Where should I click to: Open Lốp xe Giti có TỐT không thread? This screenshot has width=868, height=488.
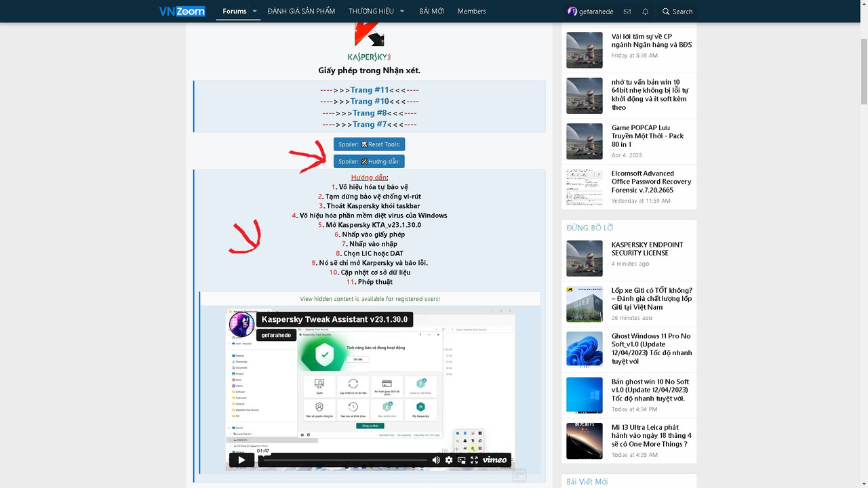pos(652,299)
